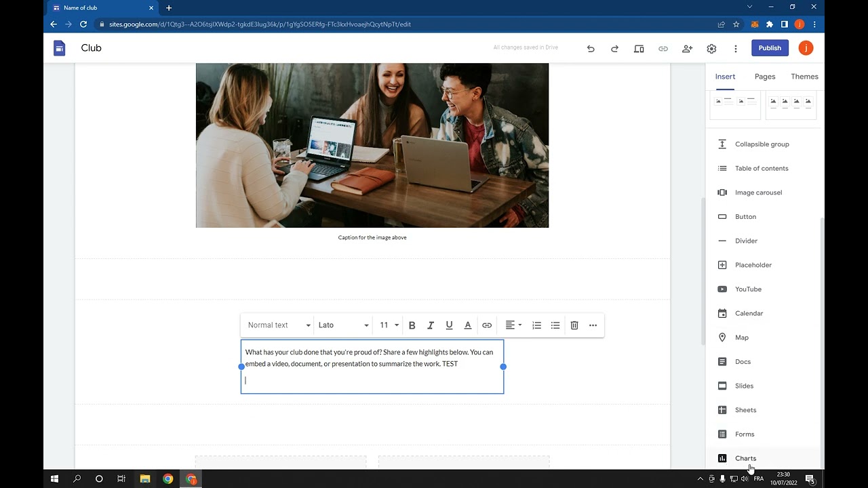Viewport: 868px width, 488px height.
Task: Open the Normal text style dropdown
Action: 279,325
